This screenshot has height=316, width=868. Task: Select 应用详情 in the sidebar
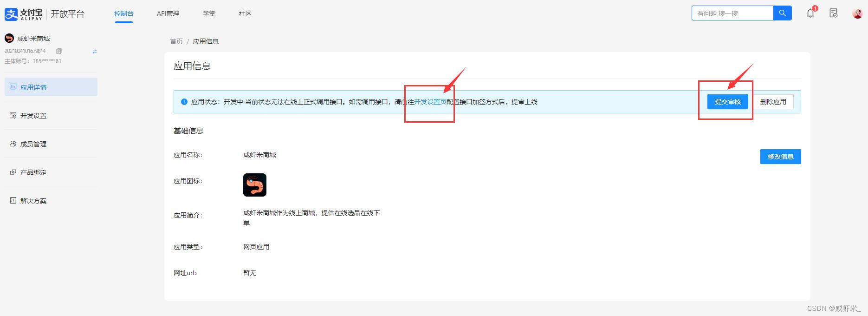51,87
